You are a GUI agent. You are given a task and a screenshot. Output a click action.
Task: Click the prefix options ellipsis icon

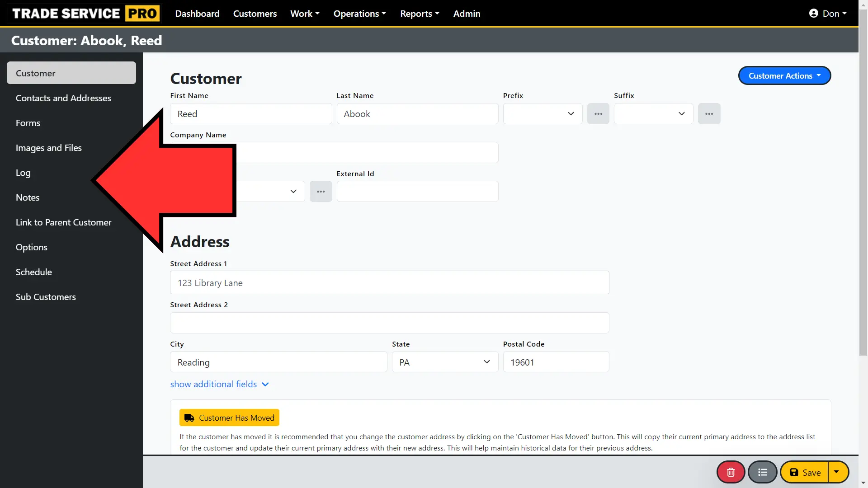coord(598,113)
